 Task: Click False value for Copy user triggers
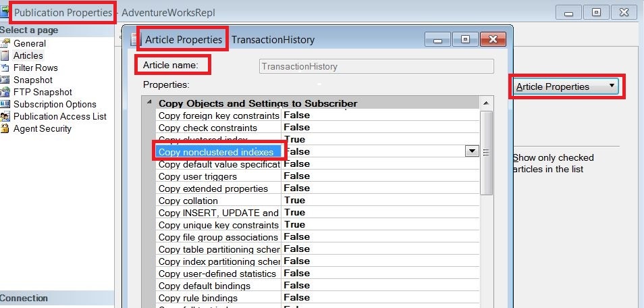pos(296,176)
